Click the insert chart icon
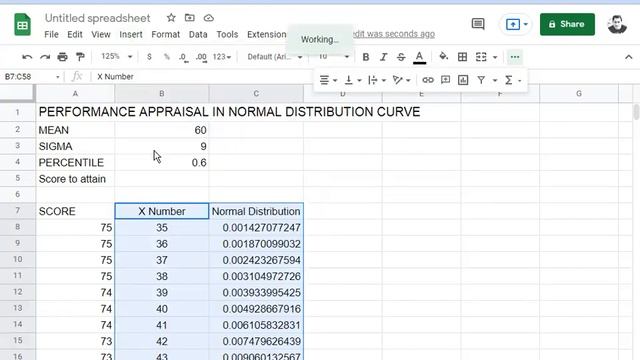Viewport: 640px width, 360px height. [463, 80]
